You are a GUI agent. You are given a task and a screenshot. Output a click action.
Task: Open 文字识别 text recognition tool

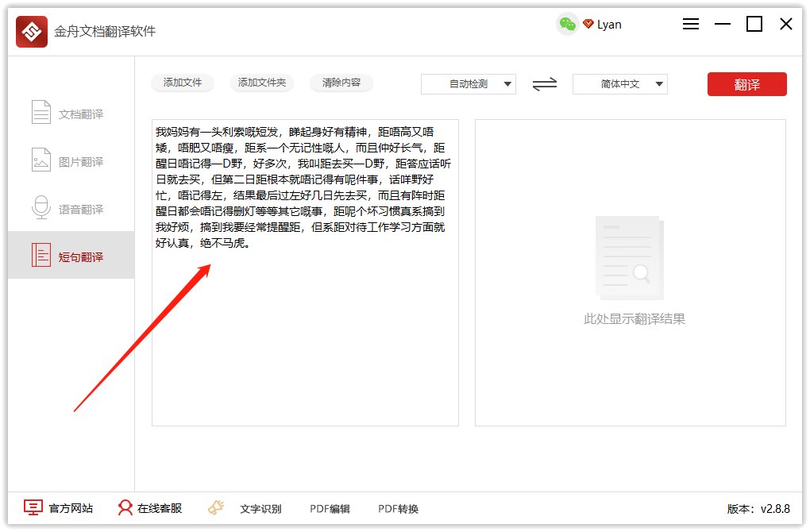point(260,508)
